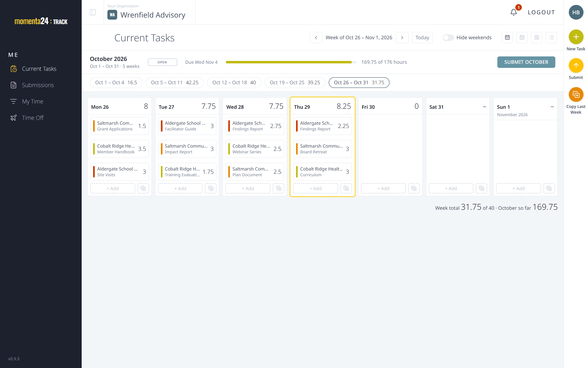Collapse the sidebar panel icon

[92, 12]
